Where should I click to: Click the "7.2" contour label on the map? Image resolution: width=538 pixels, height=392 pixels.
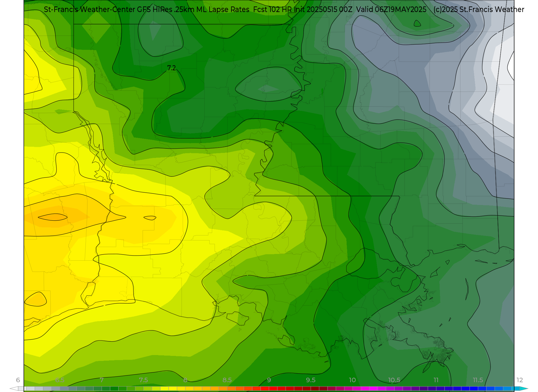(171, 68)
